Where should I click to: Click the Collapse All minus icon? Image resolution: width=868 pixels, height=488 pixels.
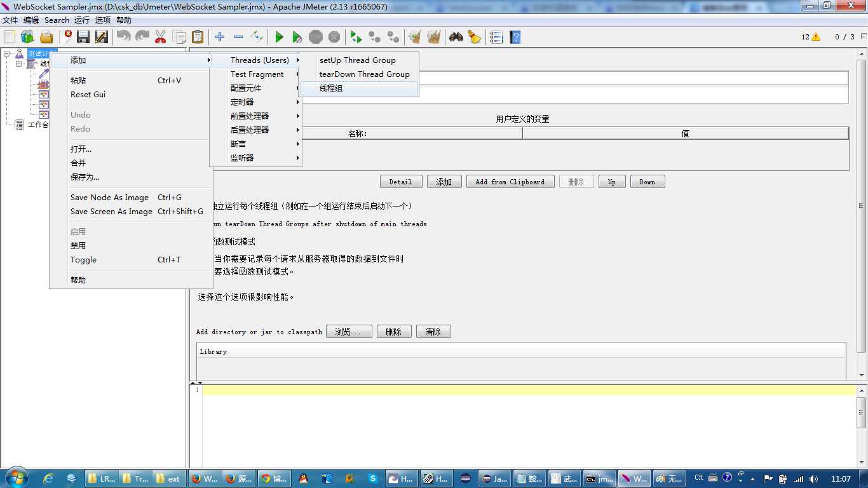pyautogui.click(x=238, y=37)
